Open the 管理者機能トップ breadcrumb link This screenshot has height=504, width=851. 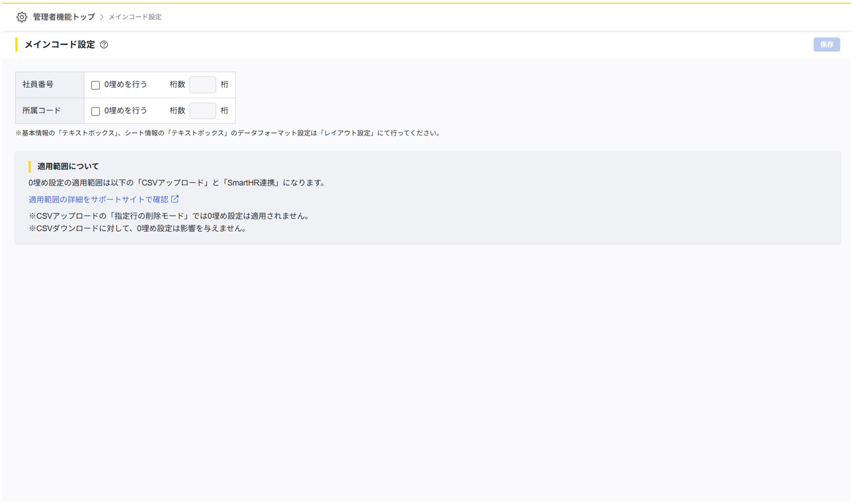tap(64, 17)
